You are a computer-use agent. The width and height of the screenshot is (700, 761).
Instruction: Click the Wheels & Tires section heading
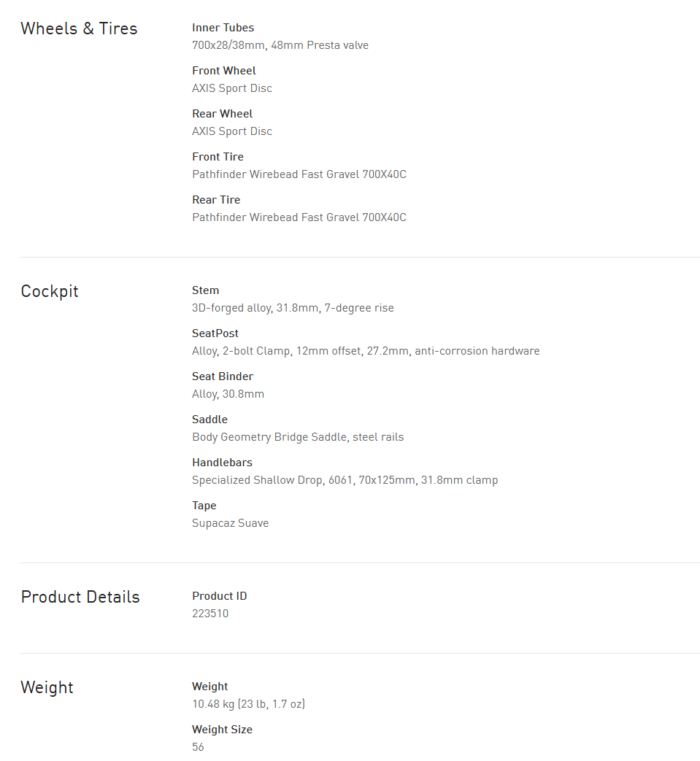click(79, 29)
